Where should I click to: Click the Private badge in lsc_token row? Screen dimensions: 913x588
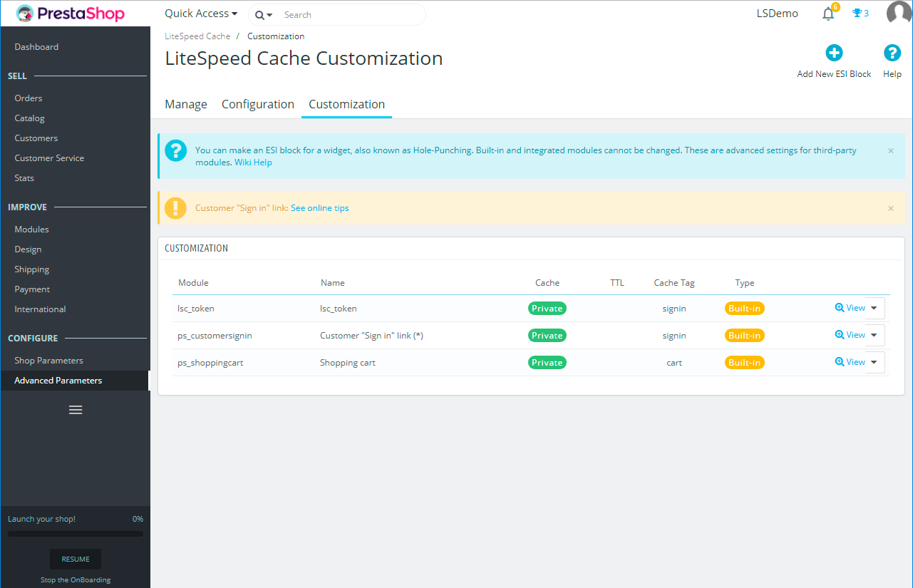(x=547, y=309)
